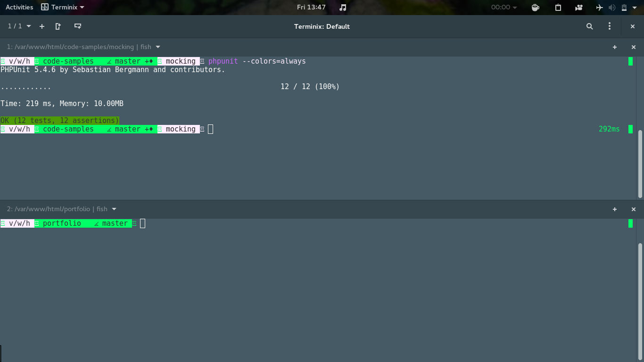Click the coffee cup icon in top bar

coord(535,7)
